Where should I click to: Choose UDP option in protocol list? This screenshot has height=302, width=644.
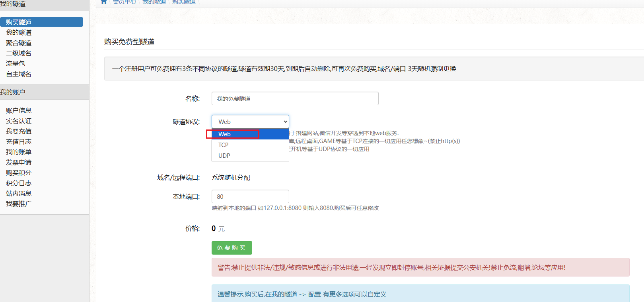tap(250, 155)
